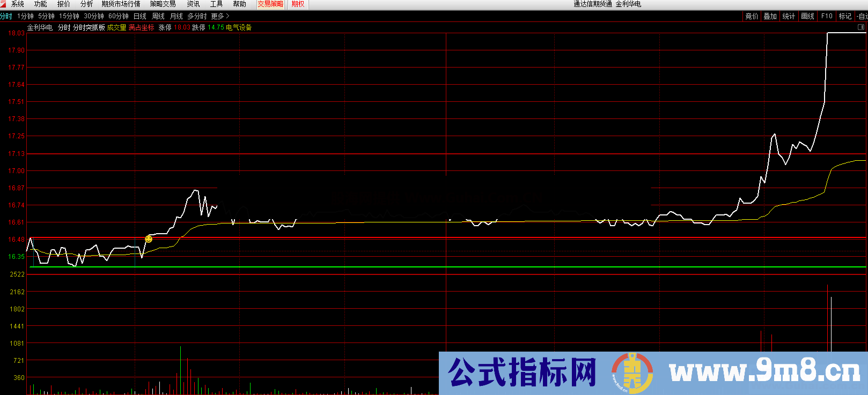Click the 标记 mark toolbar button
Screen dimensions: 868x395
click(x=845, y=17)
